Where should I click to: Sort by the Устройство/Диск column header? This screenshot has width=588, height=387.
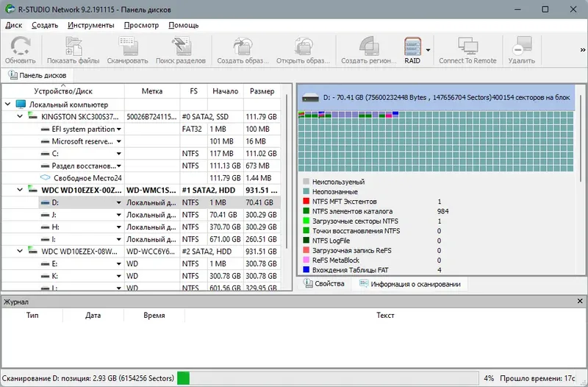[x=63, y=90]
